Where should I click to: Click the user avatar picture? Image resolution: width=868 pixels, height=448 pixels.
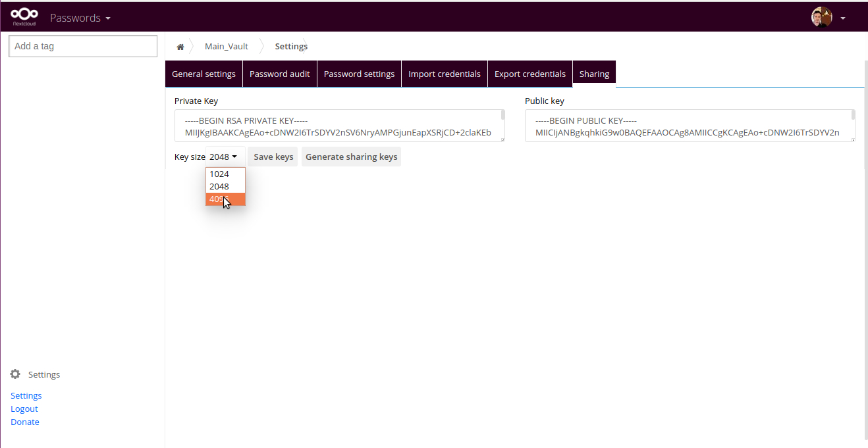pos(821,17)
